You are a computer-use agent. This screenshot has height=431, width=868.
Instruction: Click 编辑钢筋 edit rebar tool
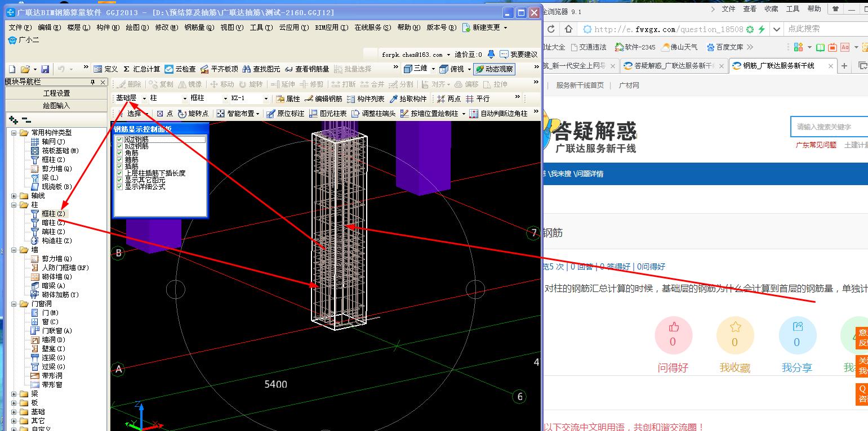[x=323, y=98]
